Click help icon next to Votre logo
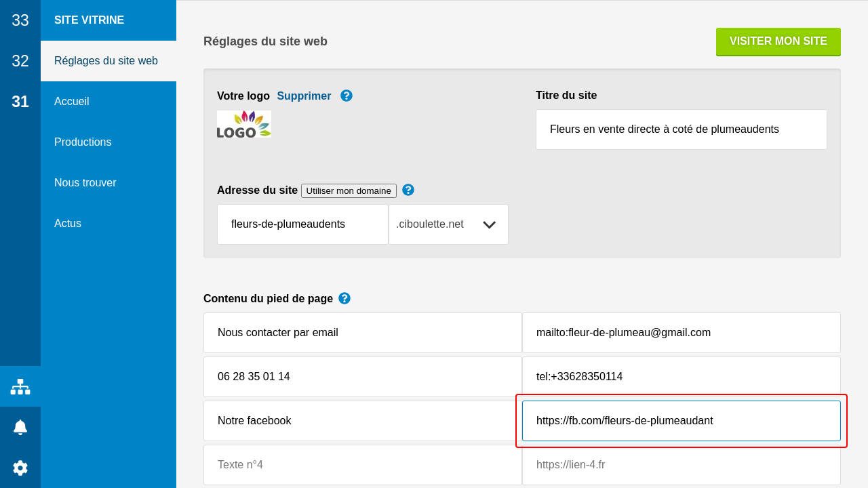Screen dimensions: 868x488 pos(347,96)
